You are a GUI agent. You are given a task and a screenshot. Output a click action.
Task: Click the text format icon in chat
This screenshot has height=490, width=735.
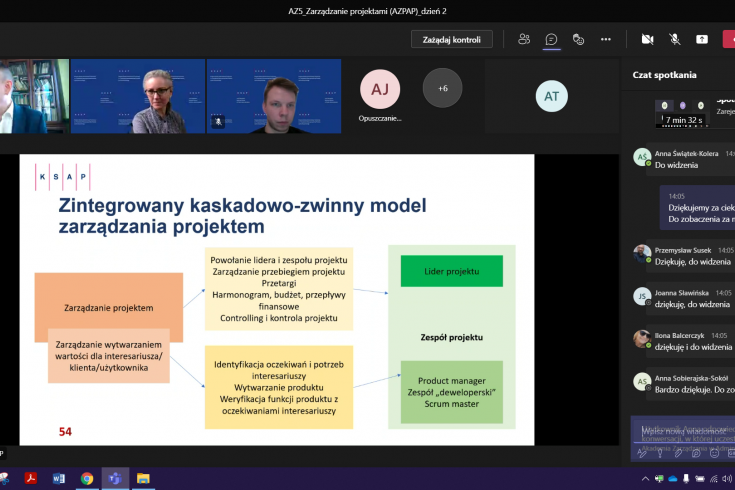tap(642, 453)
